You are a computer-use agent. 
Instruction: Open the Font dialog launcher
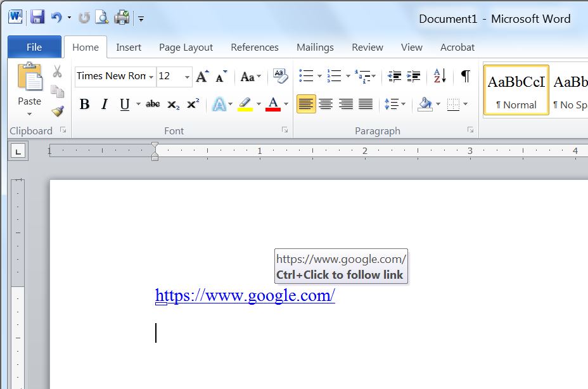(284, 130)
